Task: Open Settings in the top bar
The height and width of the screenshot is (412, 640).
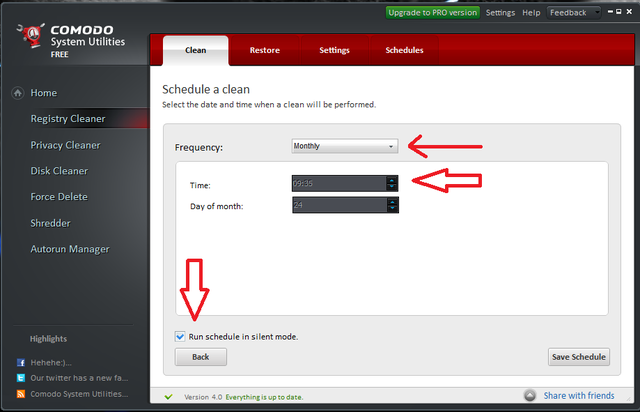Action: click(x=500, y=13)
